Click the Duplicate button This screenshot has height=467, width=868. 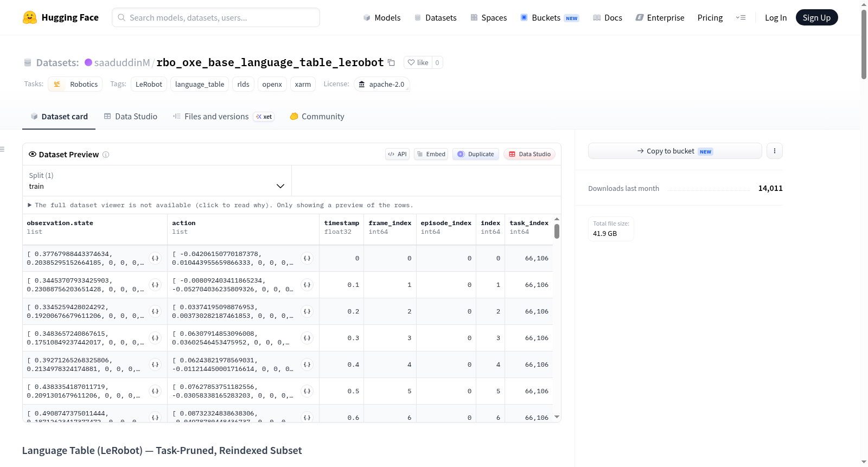476,154
